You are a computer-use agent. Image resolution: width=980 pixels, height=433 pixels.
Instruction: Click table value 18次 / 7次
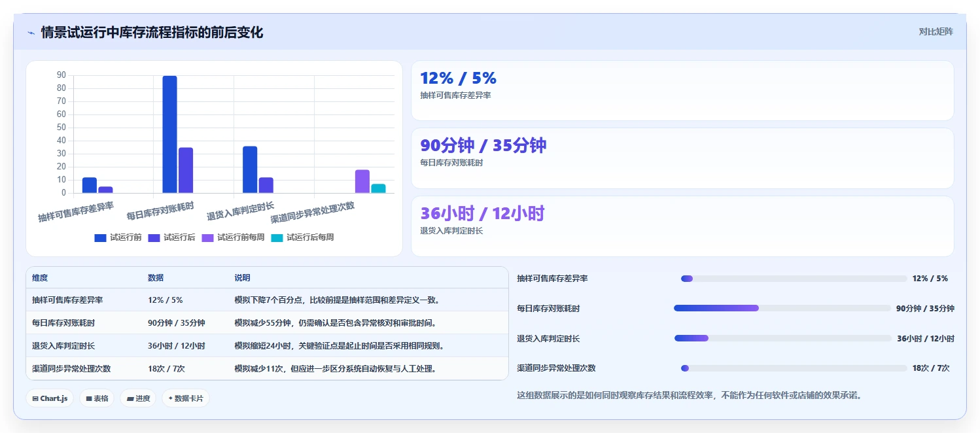[x=167, y=369]
